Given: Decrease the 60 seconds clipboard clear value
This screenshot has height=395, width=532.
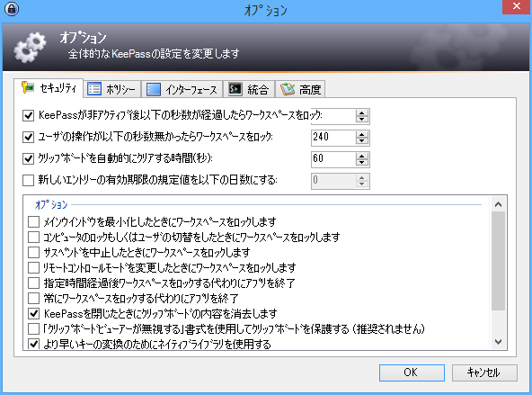Looking at the screenshot, I should pyautogui.click(x=361, y=163).
